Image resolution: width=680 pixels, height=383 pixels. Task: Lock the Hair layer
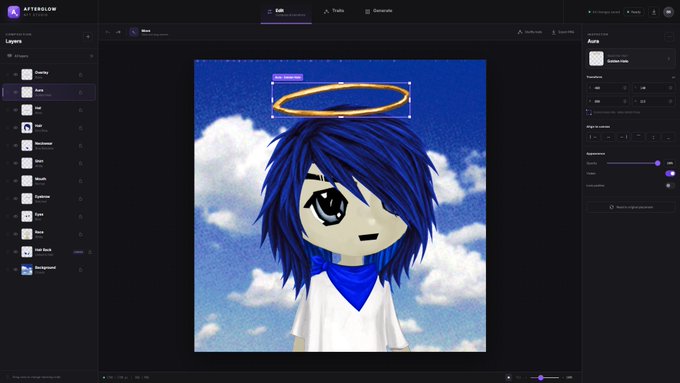[81, 128]
